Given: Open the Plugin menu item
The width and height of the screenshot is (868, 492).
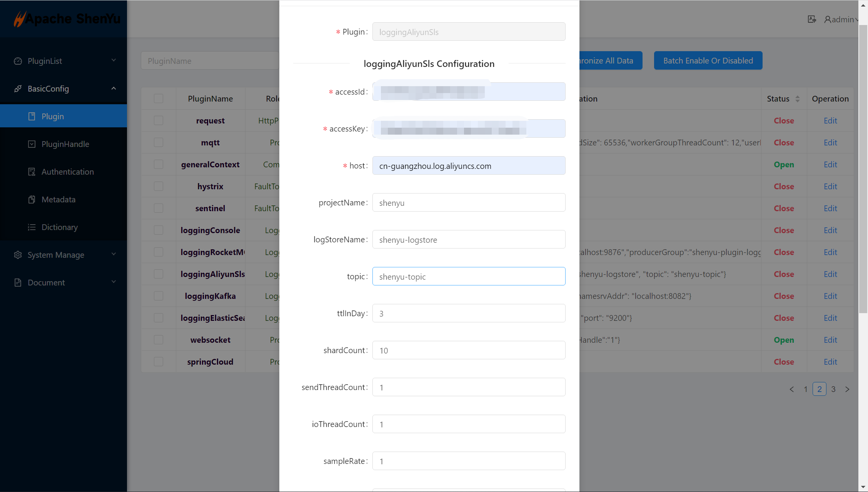Looking at the screenshot, I should click(53, 116).
